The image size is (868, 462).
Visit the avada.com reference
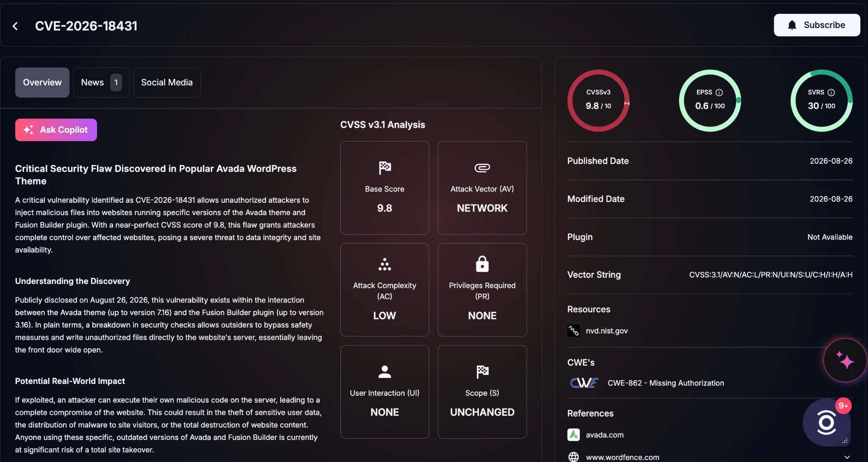[604, 435]
